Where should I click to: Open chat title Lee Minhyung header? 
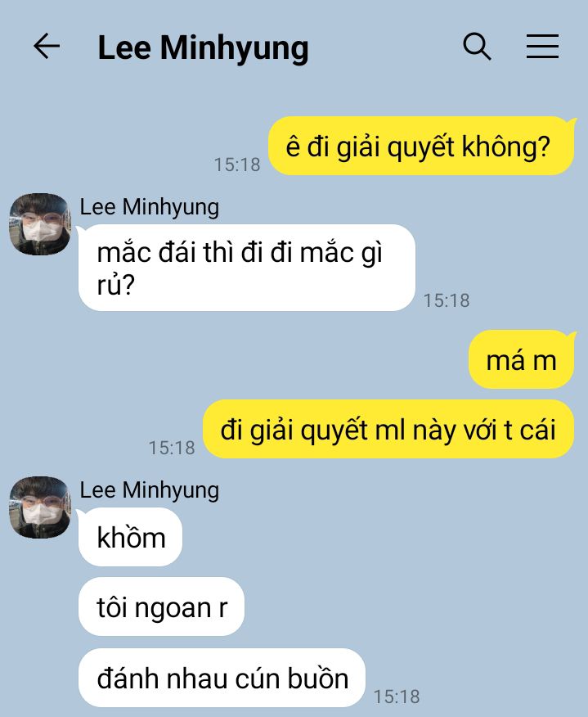coord(204,47)
